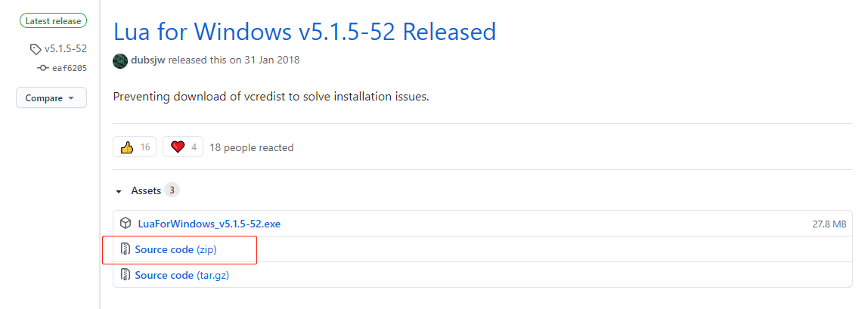Click the commit icon beside eaf6205
The image size is (868, 309).
[43, 68]
